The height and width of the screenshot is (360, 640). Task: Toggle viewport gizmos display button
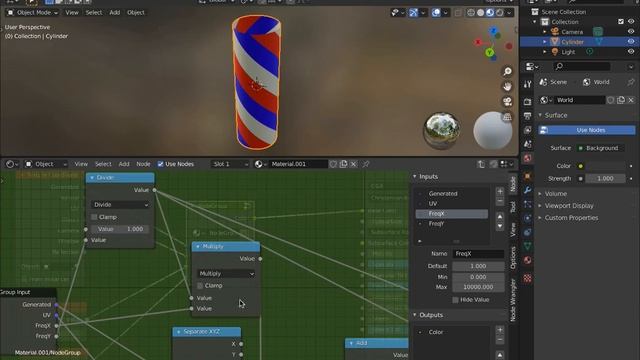[413, 13]
